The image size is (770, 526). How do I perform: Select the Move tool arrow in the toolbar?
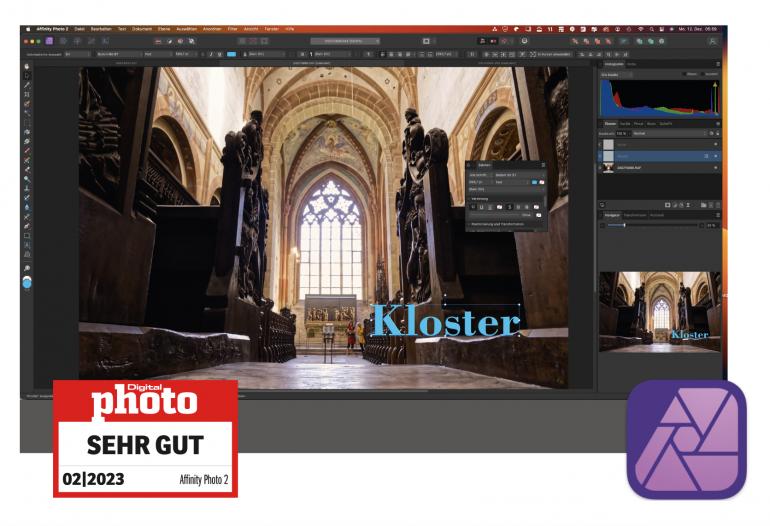26,73
